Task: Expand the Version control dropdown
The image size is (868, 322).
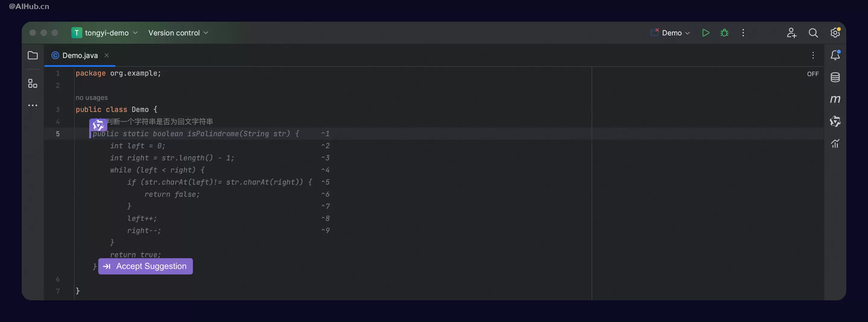Action: pyautogui.click(x=178, y=33)
